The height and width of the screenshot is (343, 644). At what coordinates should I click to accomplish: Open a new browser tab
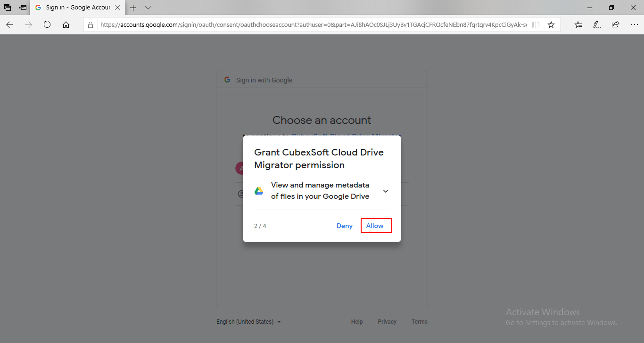[x=133, y=8]
